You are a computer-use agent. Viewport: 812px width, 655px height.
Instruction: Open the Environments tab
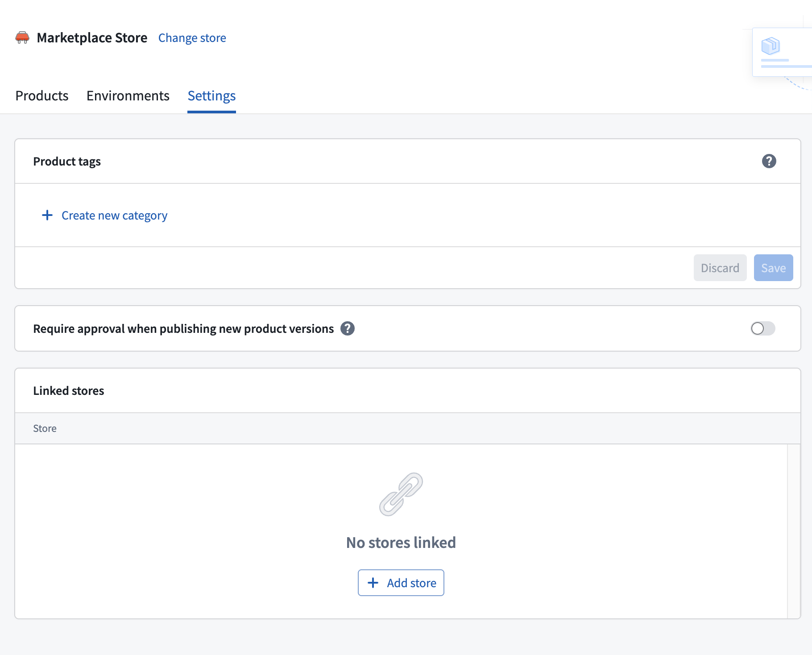[x=128, y=95]
